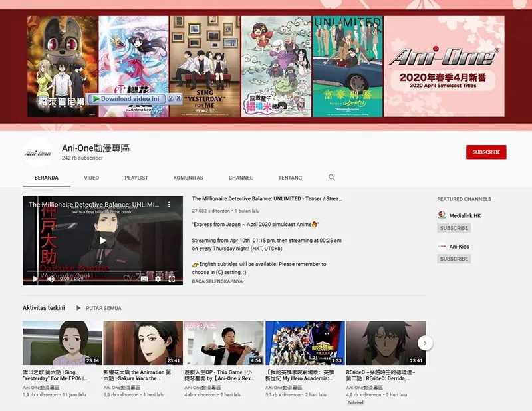
Task: Subscribe to Medialink HK channel
Action: point(454,228)
